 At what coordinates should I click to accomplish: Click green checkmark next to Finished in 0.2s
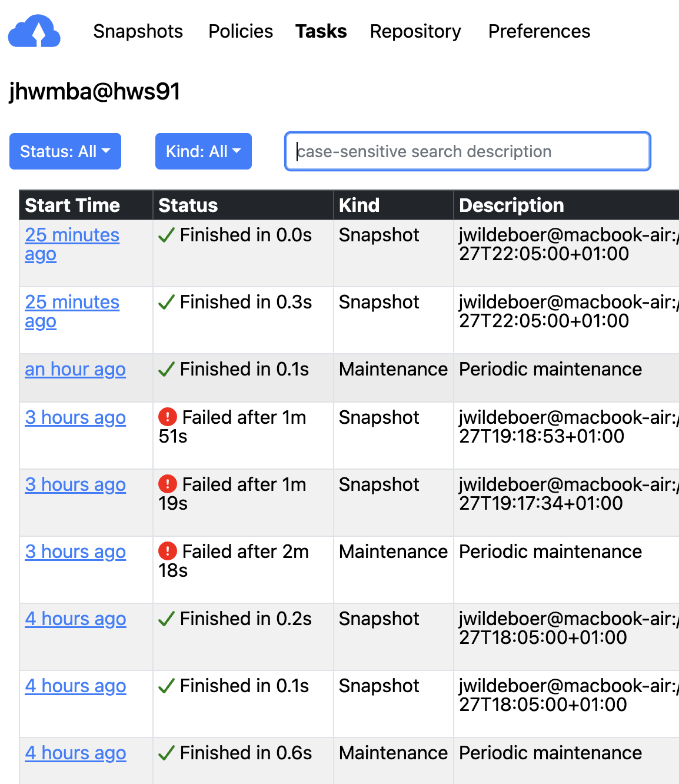point(167,619)
